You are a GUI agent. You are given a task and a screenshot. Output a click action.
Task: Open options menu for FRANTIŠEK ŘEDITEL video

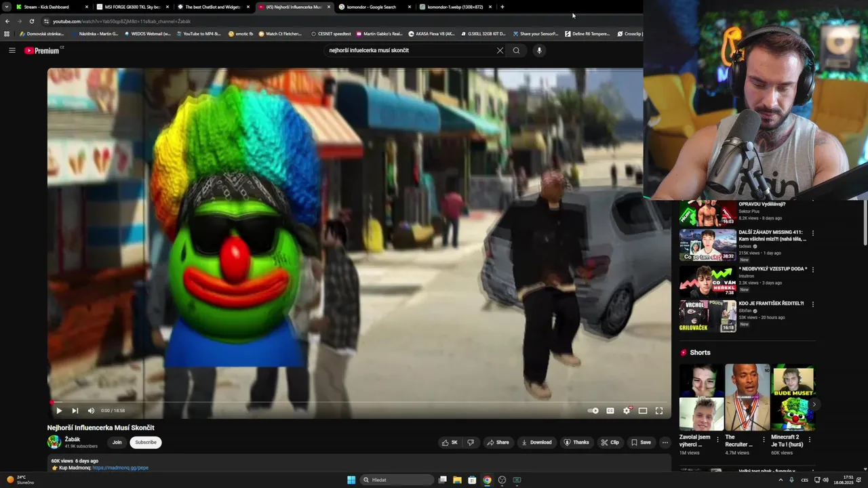tap(813, 304)
